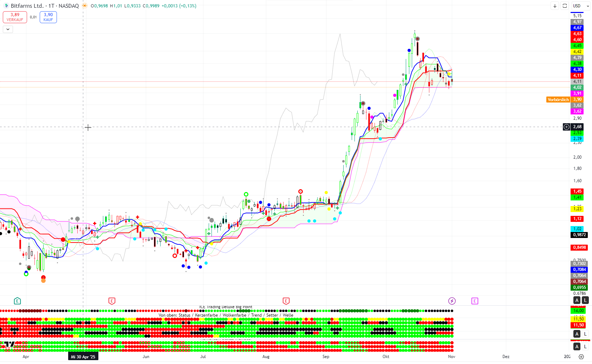The image size is (592, 364).
Task: Click the square arrows icon beside USD
Action: click(x=565, y=6)
